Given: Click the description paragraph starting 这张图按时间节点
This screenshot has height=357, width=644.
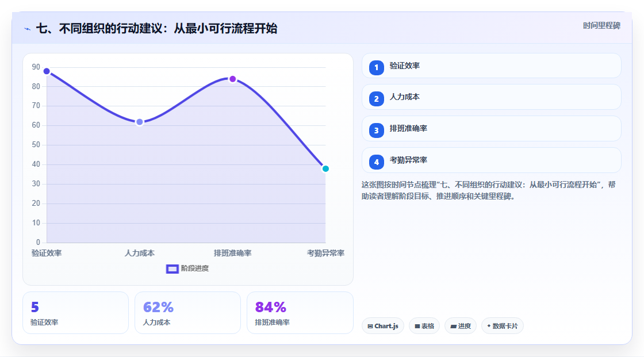Looking at the screenshot, I should [488, 190].
